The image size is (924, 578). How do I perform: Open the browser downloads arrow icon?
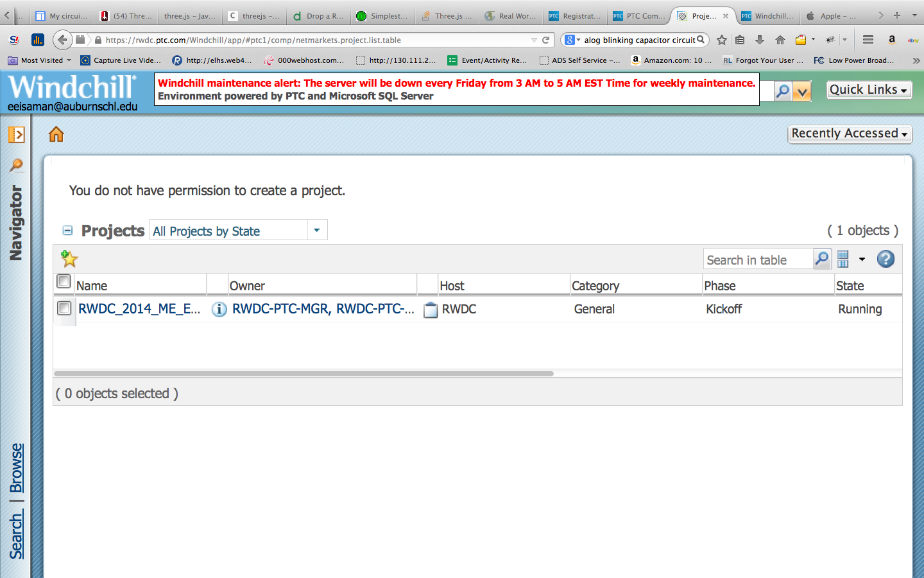point(760,40)
